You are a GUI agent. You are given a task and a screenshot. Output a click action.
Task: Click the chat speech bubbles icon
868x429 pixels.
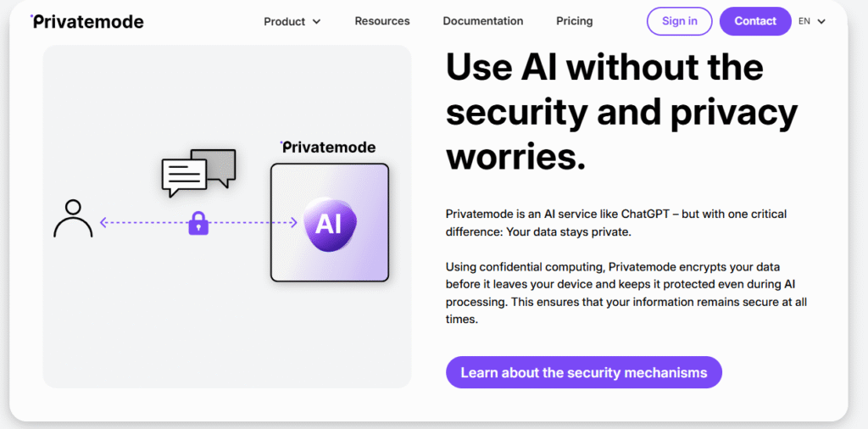coord(198,172)
